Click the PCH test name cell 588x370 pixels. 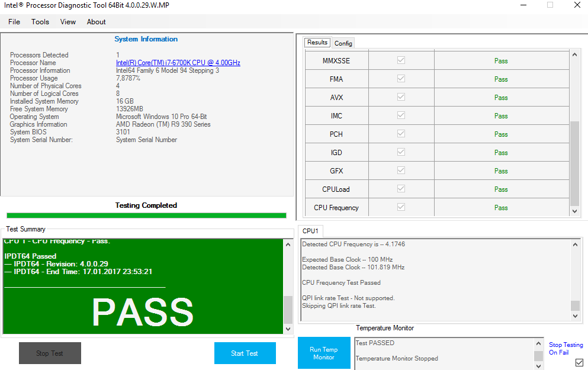[337, 134]
